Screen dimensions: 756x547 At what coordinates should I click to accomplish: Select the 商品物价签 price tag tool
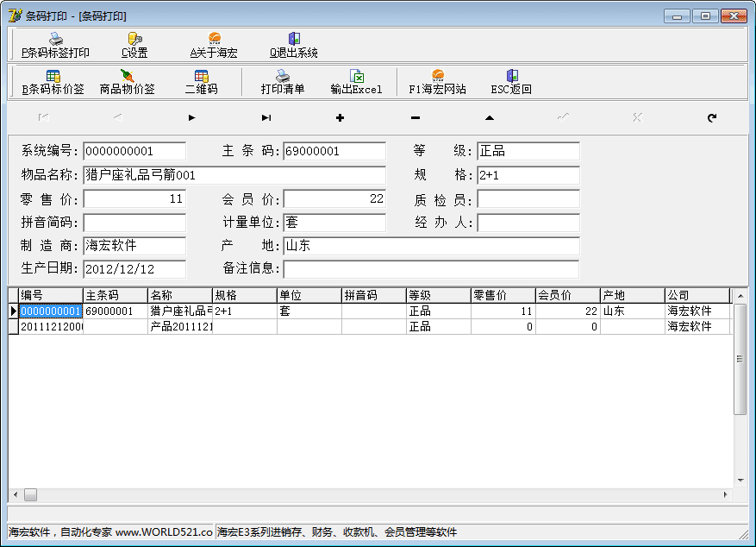(x=127, y=76)
